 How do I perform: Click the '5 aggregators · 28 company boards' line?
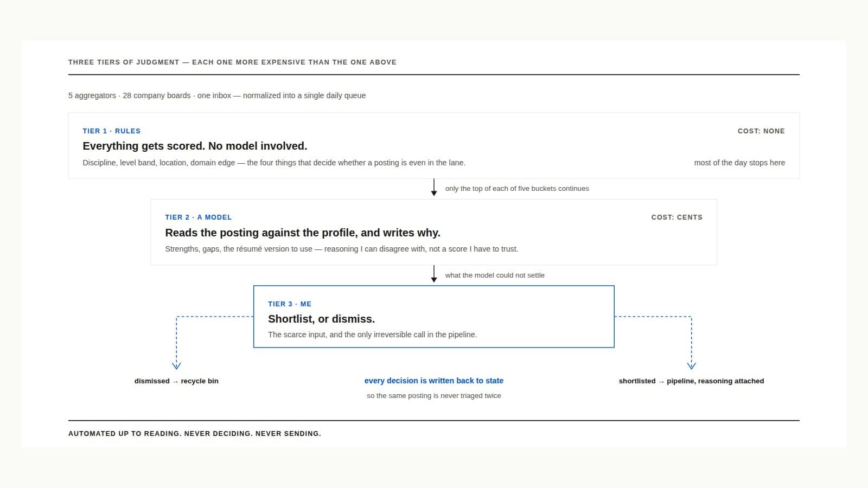coord(217,95)
